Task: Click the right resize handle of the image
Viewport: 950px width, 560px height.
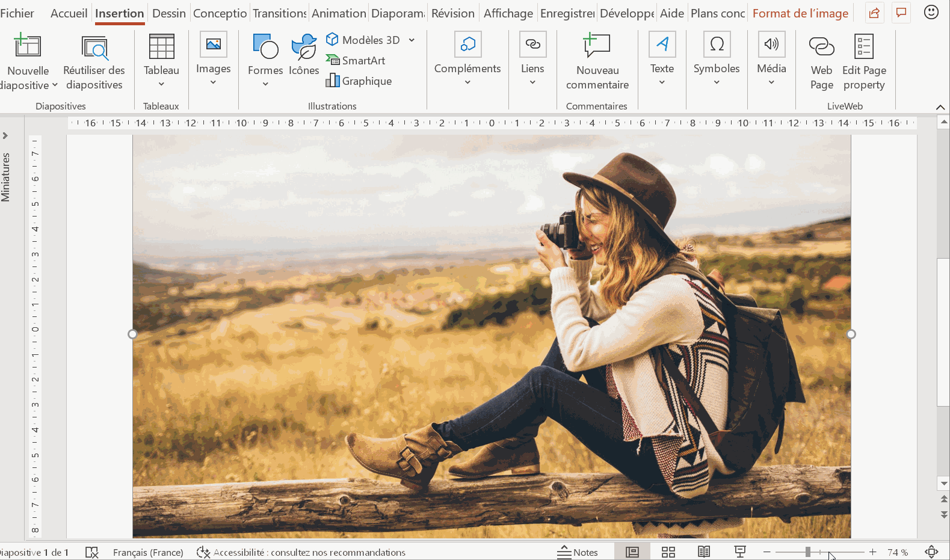Action: 851,334
